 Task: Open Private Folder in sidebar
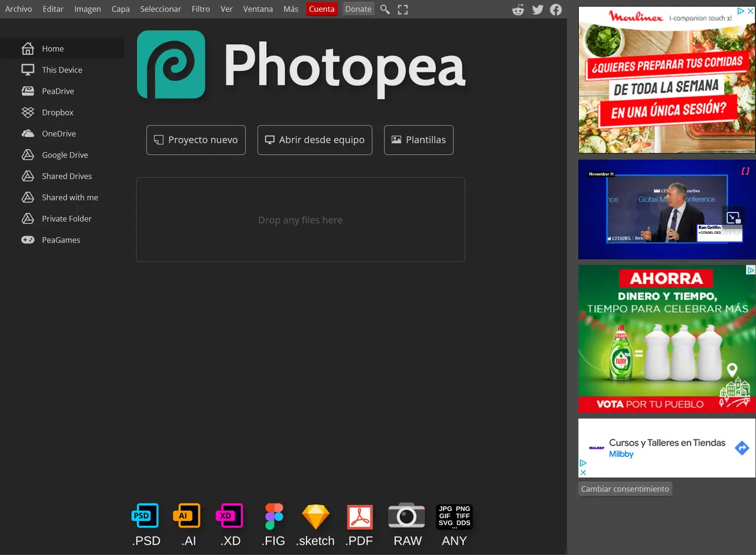click(62, 218)
